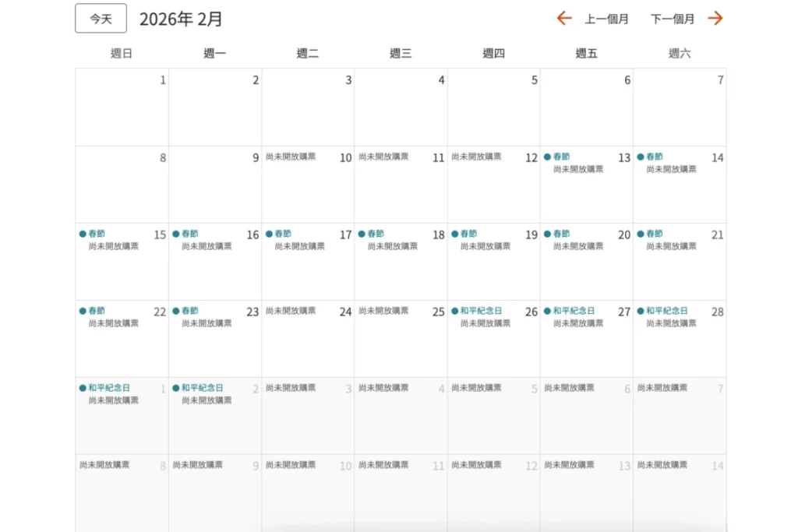Click the 今天 (Today) button
798x532 pixels.
point(100,18)
